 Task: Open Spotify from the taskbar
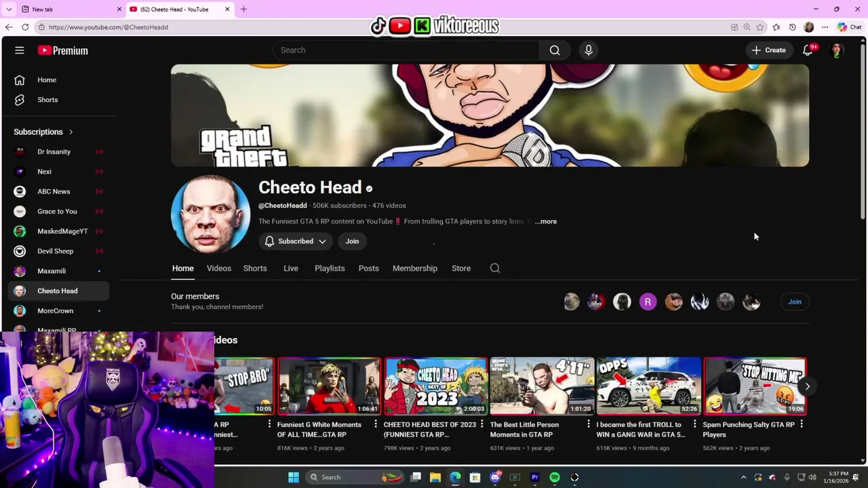tap(555, 477)
